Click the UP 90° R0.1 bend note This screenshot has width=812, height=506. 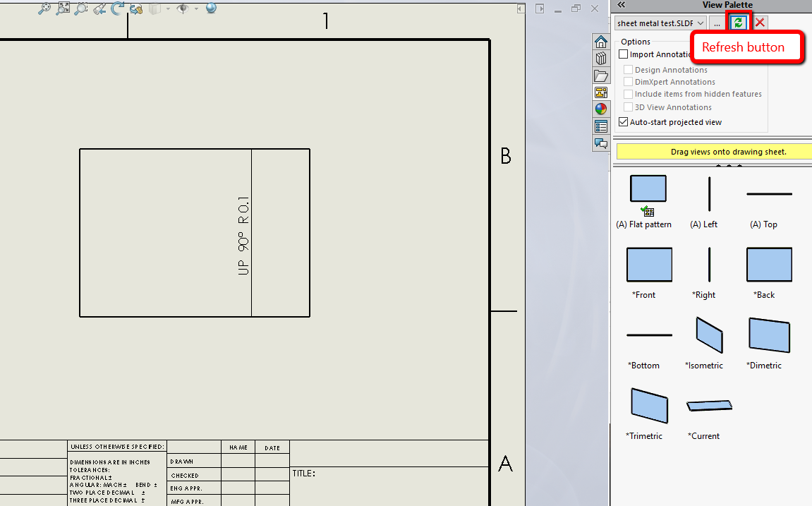[x=243, y=235]
